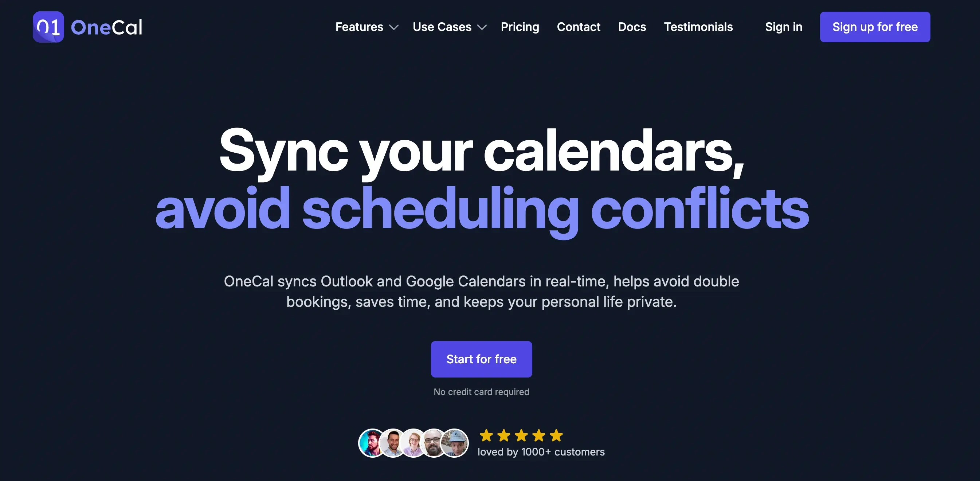
Task: Open the Pricing page
Action: (520, 26)
